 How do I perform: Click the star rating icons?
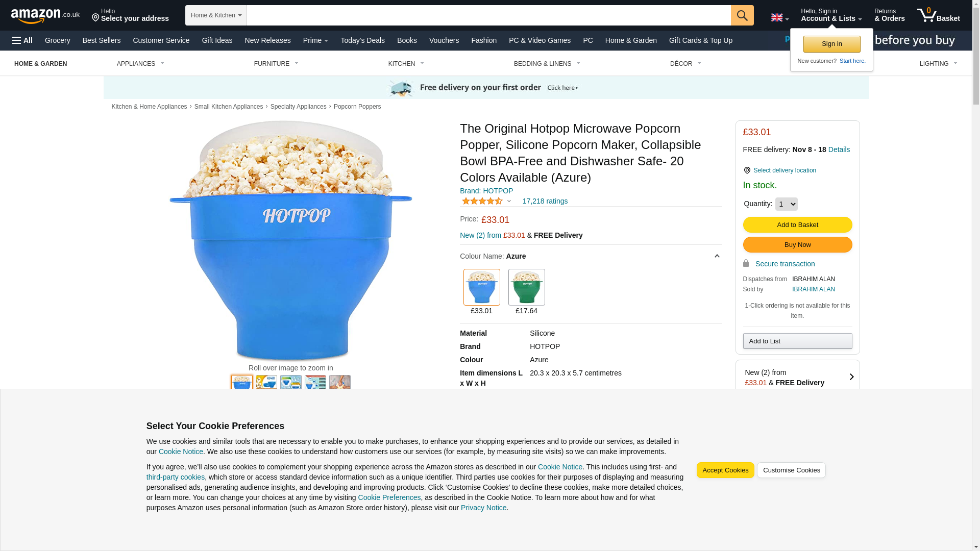(x=482, y=201)
